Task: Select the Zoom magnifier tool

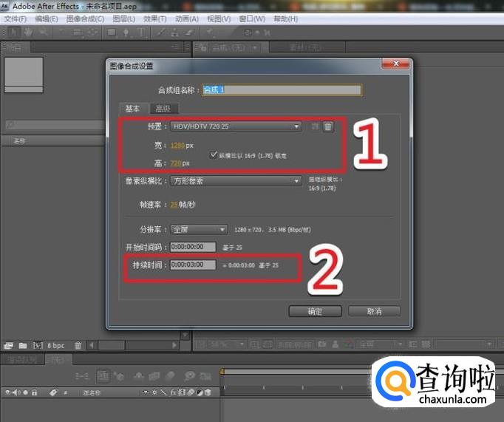Action: (x=43, y=32)
